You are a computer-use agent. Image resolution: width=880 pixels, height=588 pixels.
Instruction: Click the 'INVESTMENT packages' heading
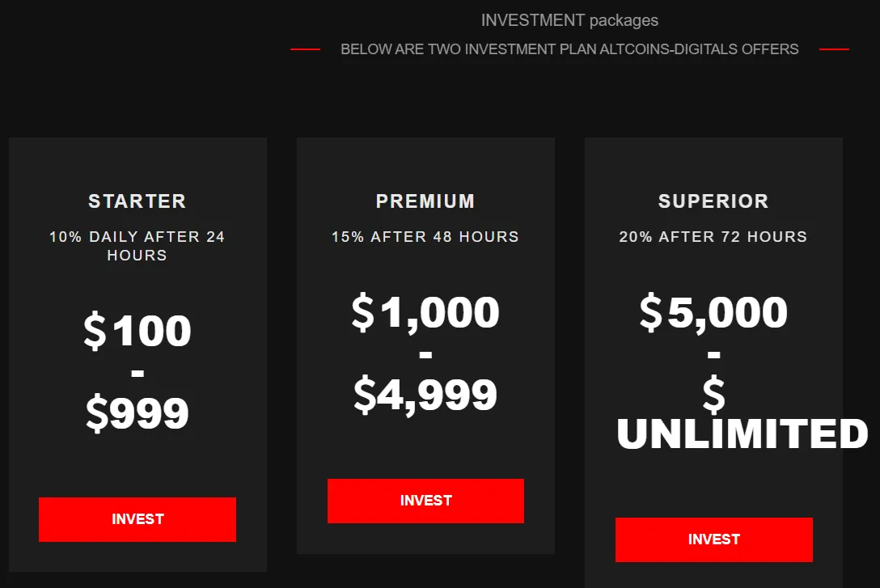coord(569,20)
